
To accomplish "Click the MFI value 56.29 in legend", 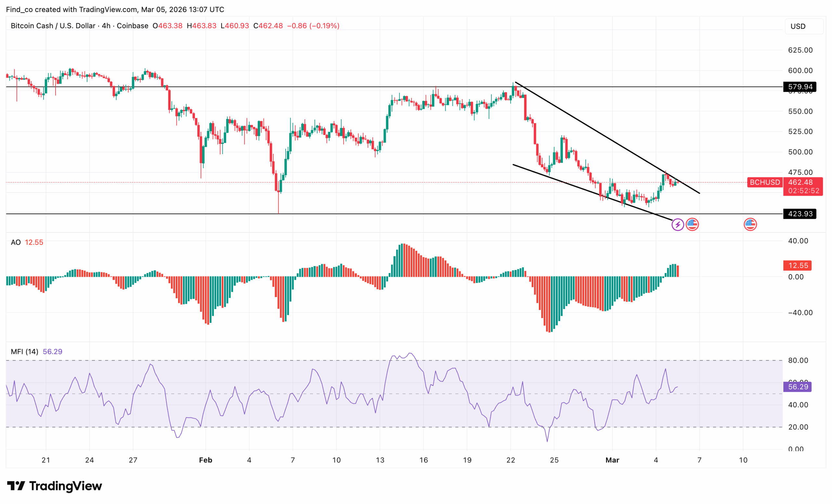I will coord(53,352).
